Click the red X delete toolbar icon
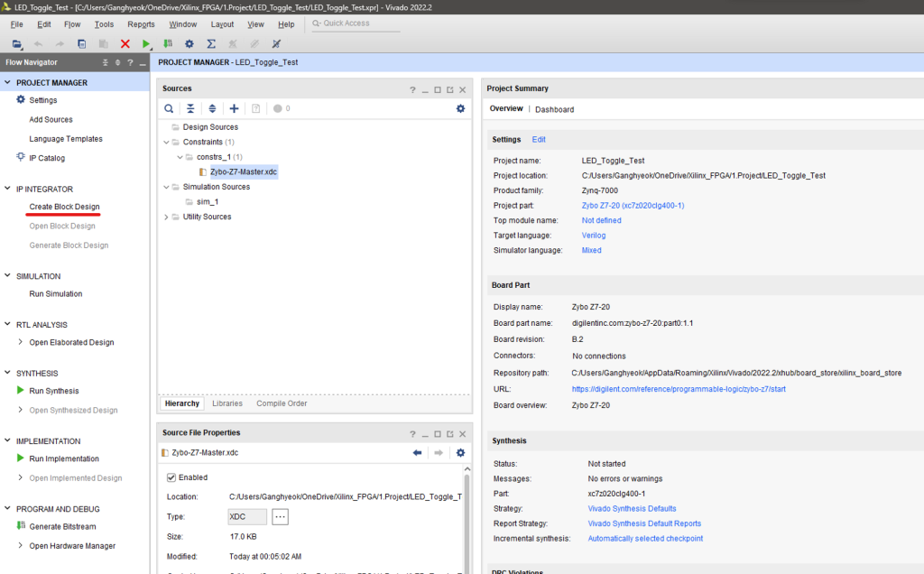The width and height of the screenshot is (924, 574). coord(125,43)
